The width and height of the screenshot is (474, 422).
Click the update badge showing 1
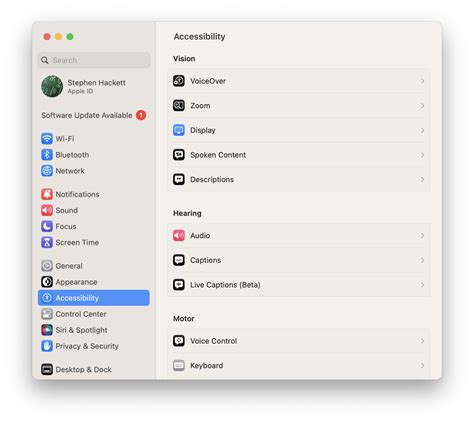coord(141,115)
